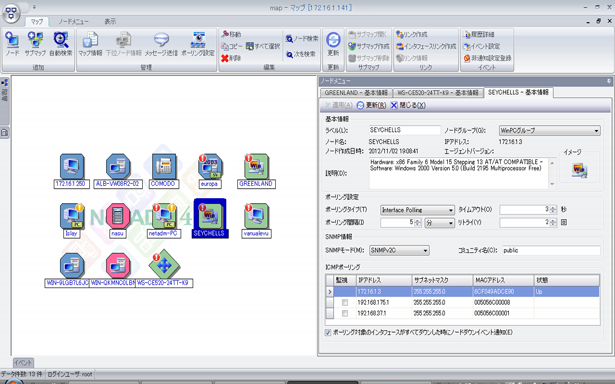Toggle node-down event notification checkbox
615x384 pixels.
click(x=328, y=333)
